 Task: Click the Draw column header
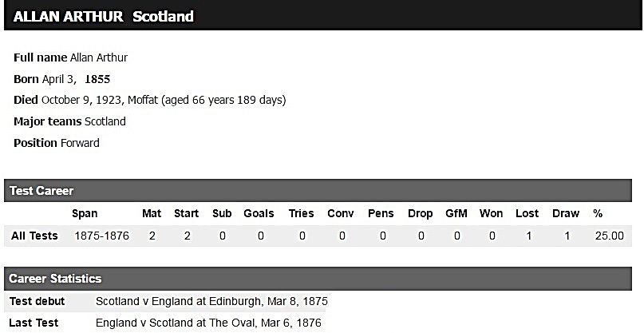[566, 213]
